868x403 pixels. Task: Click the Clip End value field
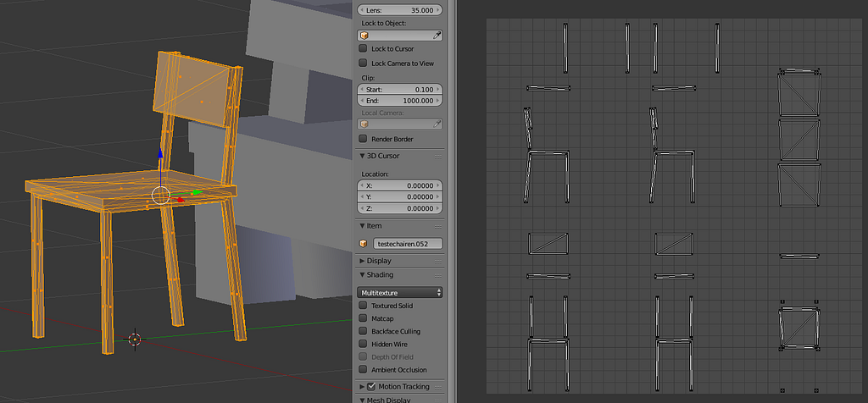point(399,100)
